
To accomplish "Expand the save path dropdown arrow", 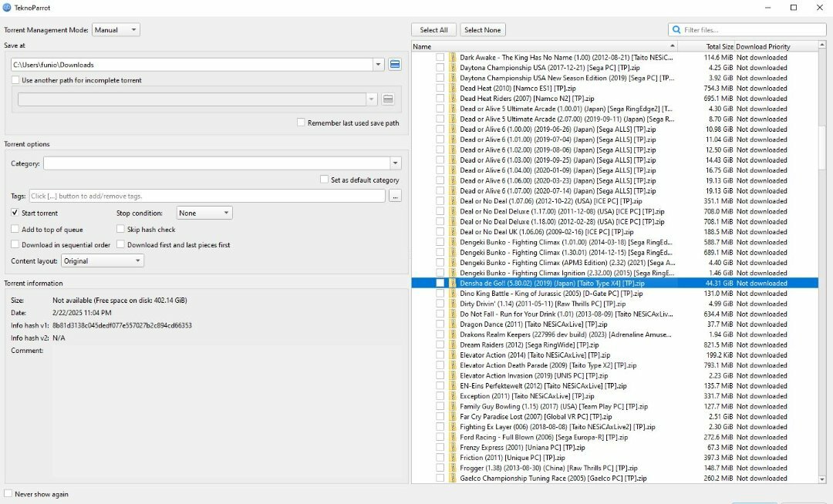I will [x=378, y=64].
